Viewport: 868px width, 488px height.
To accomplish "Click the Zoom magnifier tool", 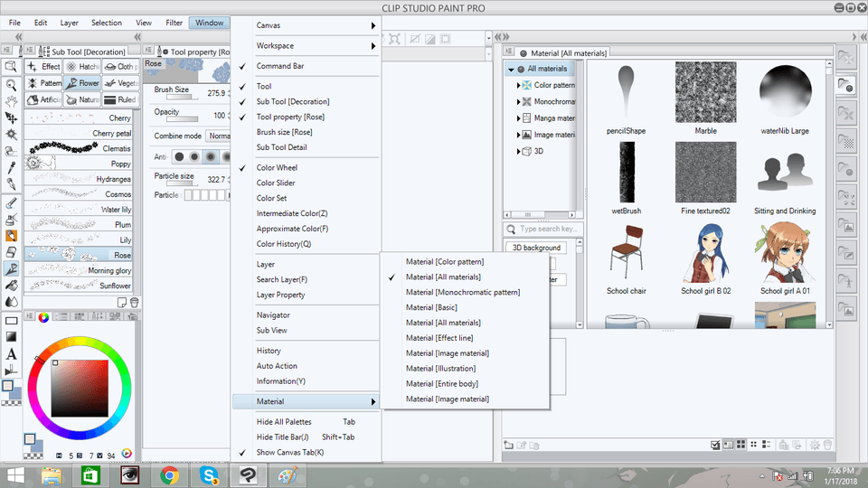I will [11, 84].
